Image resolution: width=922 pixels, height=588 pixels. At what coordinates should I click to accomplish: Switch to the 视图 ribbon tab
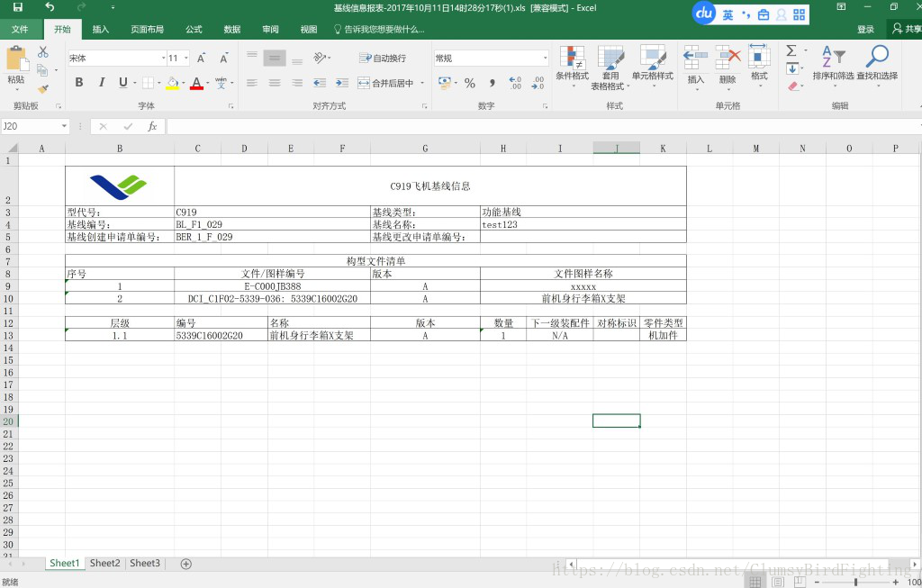click(x=309, y=30)
